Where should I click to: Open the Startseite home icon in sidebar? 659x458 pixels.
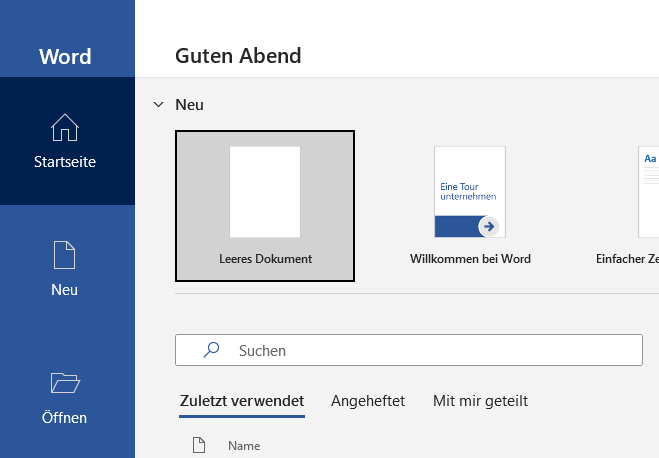(x=65, y=127)
